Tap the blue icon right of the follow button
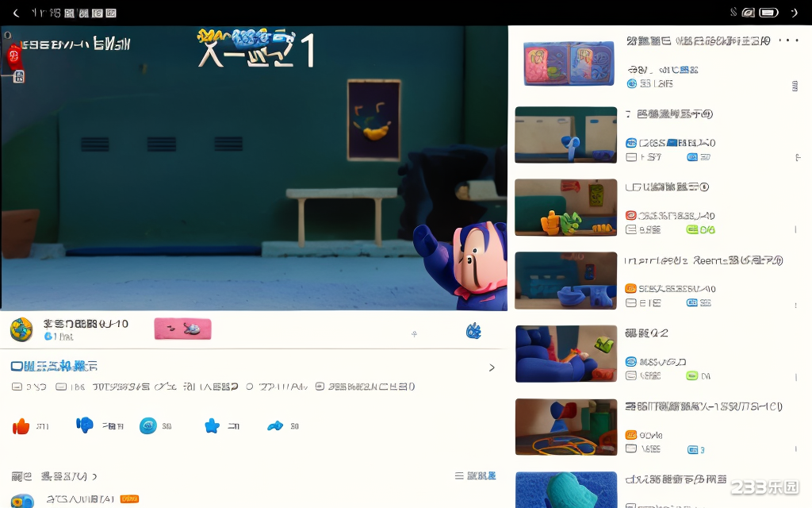The width and height of the screenshot is (812, 508). tap(473, 331)
